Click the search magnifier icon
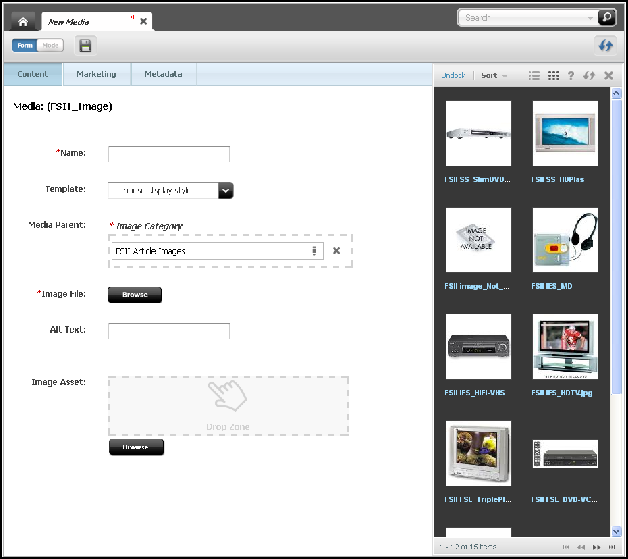Image resolution: width=628 pixels, height=559 pixels. (606, 18)
